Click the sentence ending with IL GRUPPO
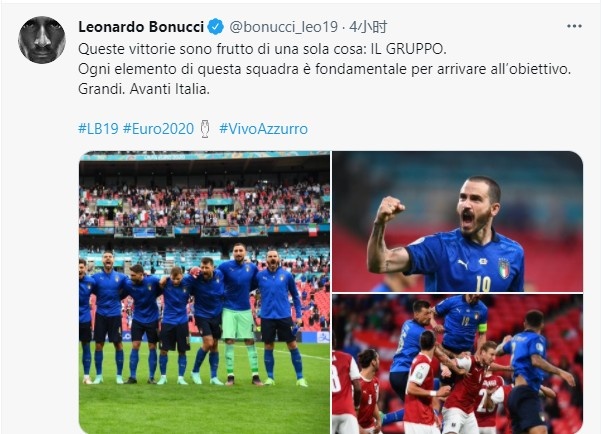Viewport: 601px width, 434px height. [263, 49]
